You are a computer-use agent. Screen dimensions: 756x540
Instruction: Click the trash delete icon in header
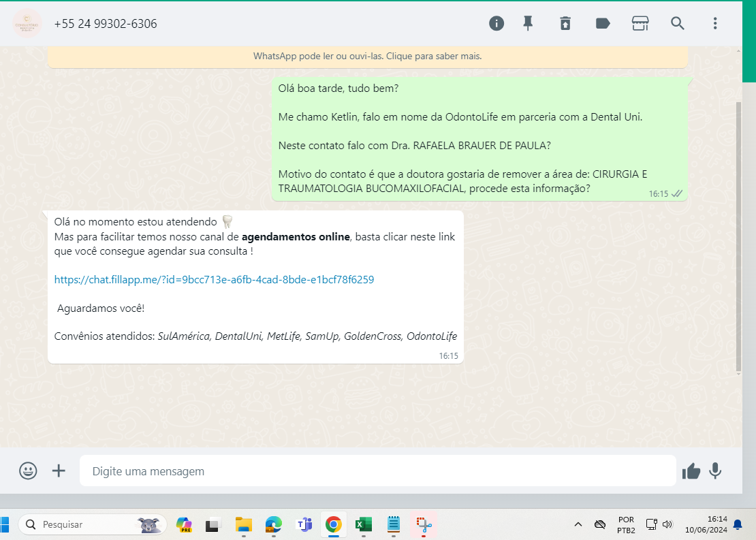[x=565, y=23]
